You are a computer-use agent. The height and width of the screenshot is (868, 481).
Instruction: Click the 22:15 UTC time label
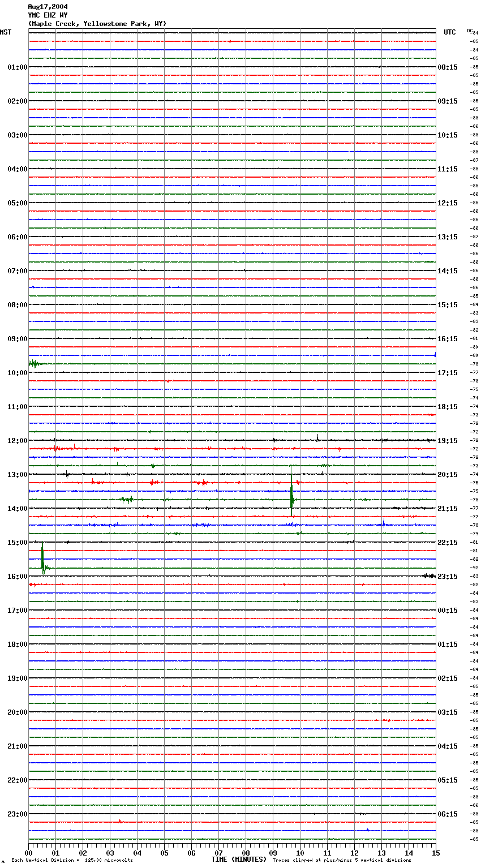click(448, 543)
